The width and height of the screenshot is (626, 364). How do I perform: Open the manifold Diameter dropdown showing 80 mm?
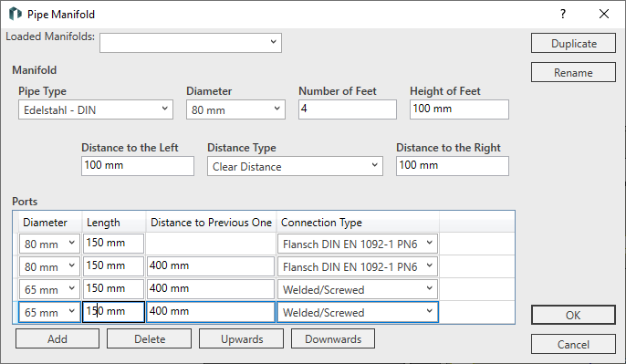[x=235, y=109]
